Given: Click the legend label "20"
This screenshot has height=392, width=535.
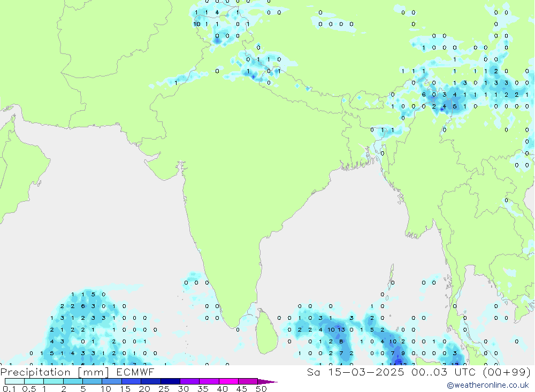Looking at the screenshot, I should (x=144, y=389).
